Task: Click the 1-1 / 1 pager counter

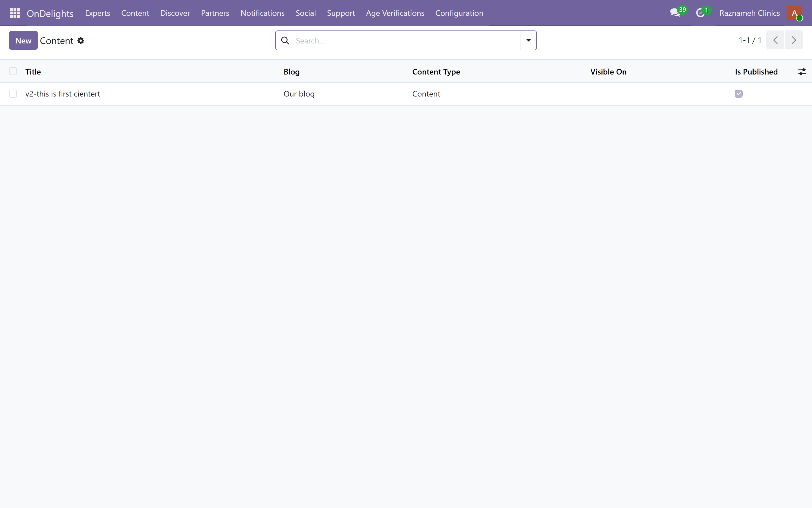Action: point(750,40)
